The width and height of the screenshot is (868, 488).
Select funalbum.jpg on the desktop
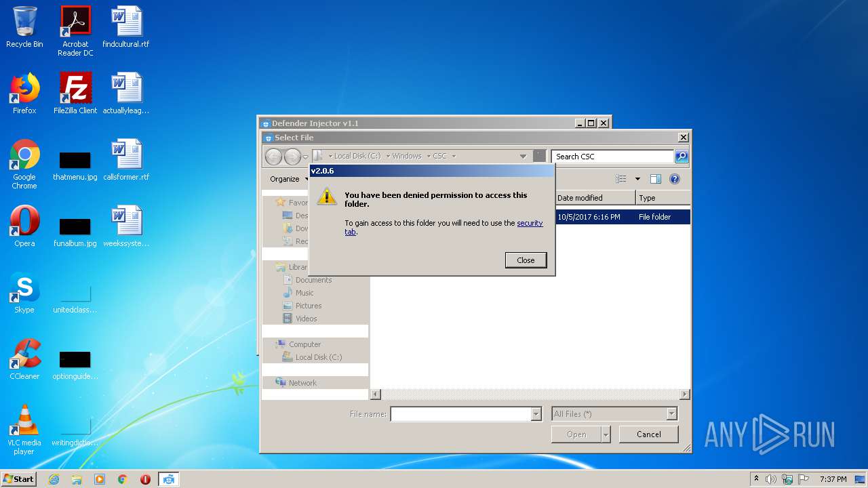click(75, 232)
